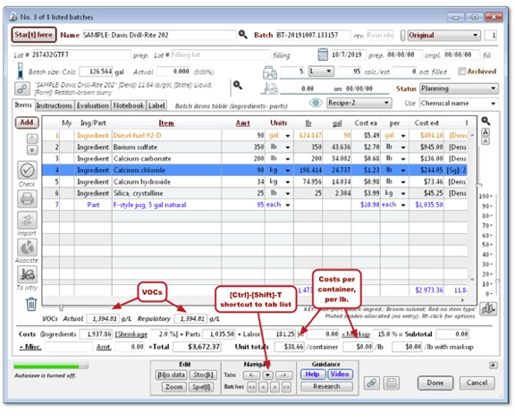The image size is (515, 420).
Task: Click the link chain icon beside the formula description
Action: pyautogui.click(x=22, y=88)
